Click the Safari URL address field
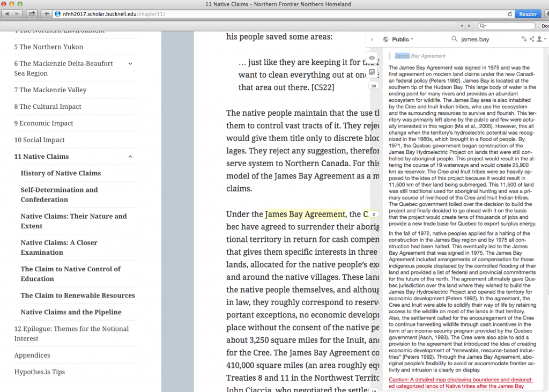Screen dimensions: 549x392 [x=279, y=14]
